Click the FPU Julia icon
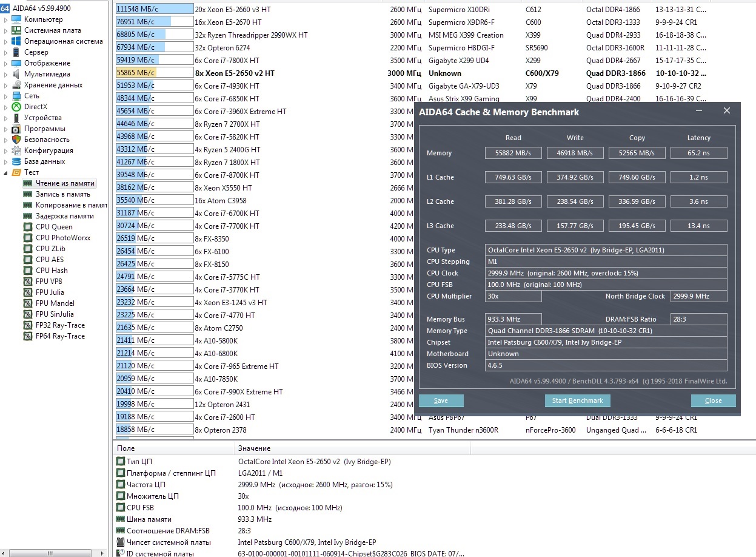Viewport: 756px width, 557px height. coord(27,292)
